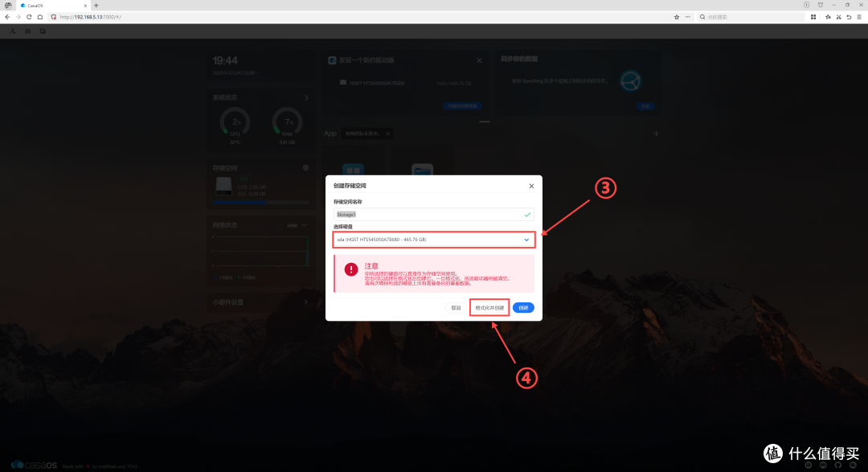
Task: Click the CasaOS user account icon in top bar
Action: coord(13,31)
